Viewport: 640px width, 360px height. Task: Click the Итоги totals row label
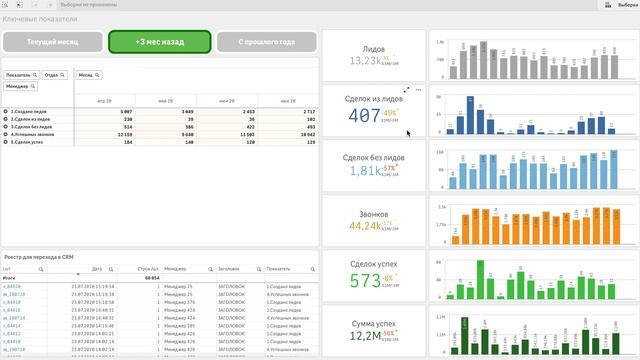[9, 278]
